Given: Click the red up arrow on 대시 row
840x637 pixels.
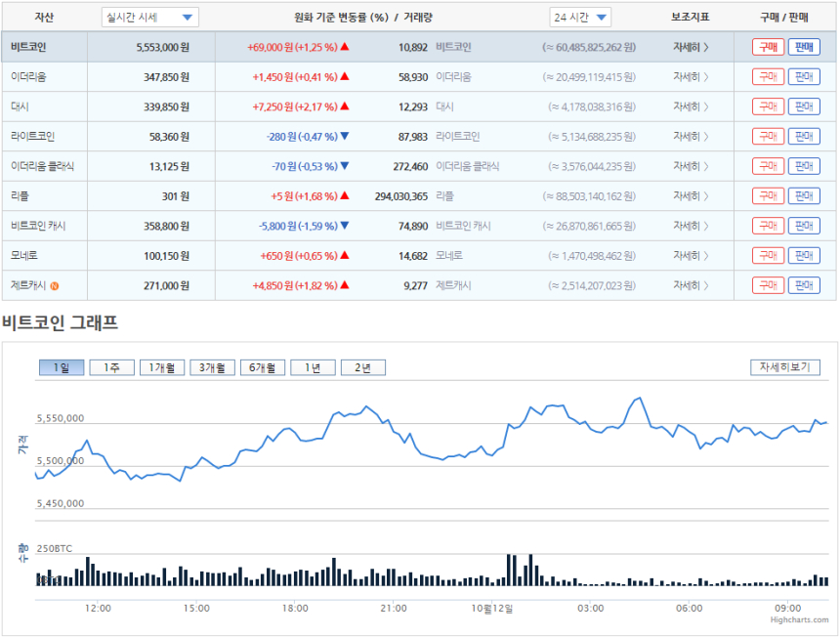Looking at the screenshot, I should pyautogui.click(x=345, y=106).
